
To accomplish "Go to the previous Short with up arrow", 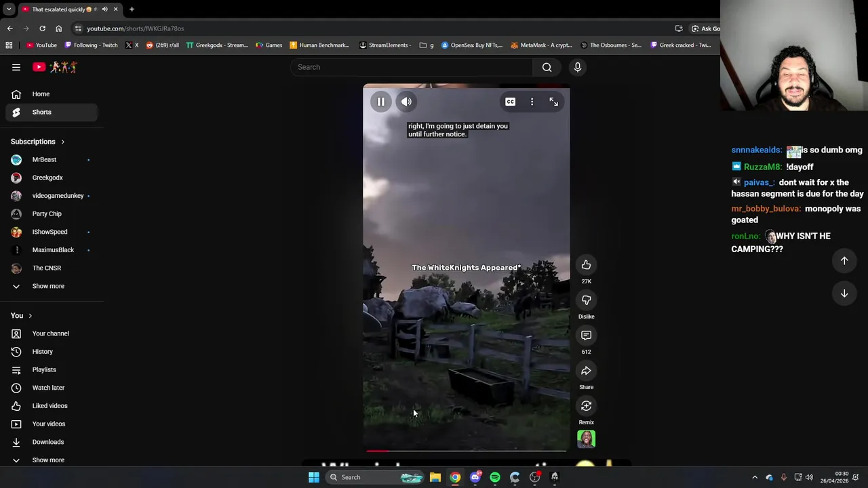I will coord(844,261).
